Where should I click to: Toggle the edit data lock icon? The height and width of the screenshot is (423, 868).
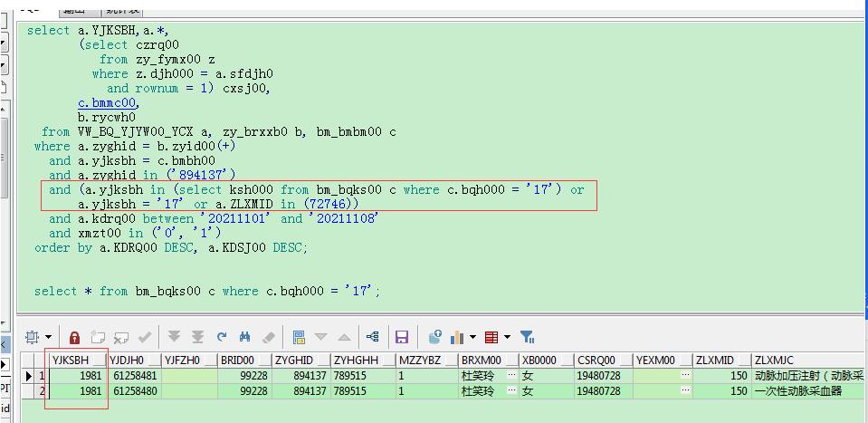point(75,337)
